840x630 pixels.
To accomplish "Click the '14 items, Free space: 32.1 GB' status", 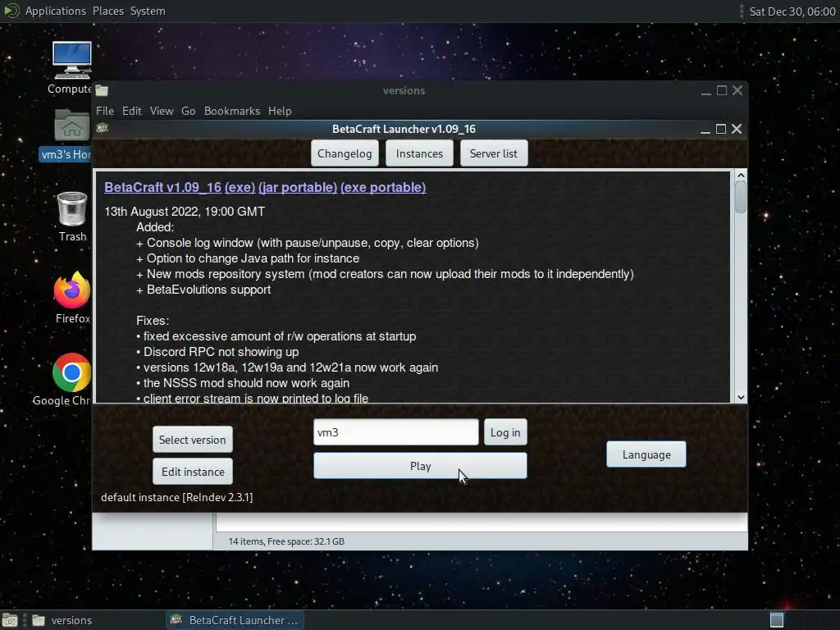I will [x=286, y=541].
